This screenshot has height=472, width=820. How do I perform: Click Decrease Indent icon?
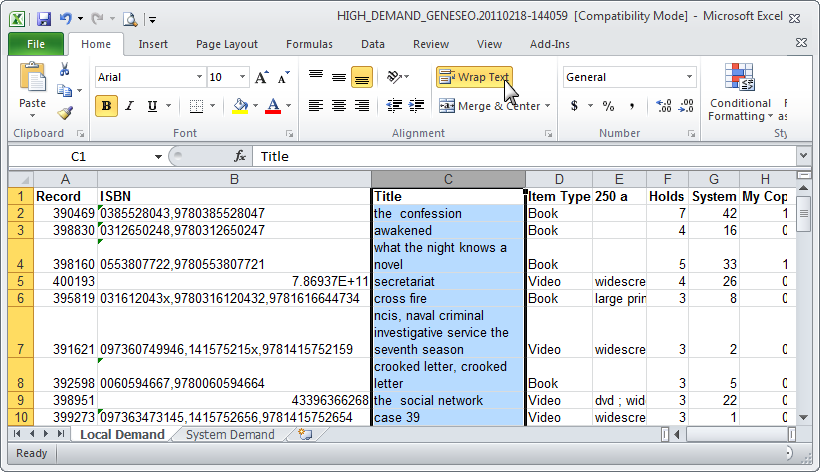[x=394, y=106]
